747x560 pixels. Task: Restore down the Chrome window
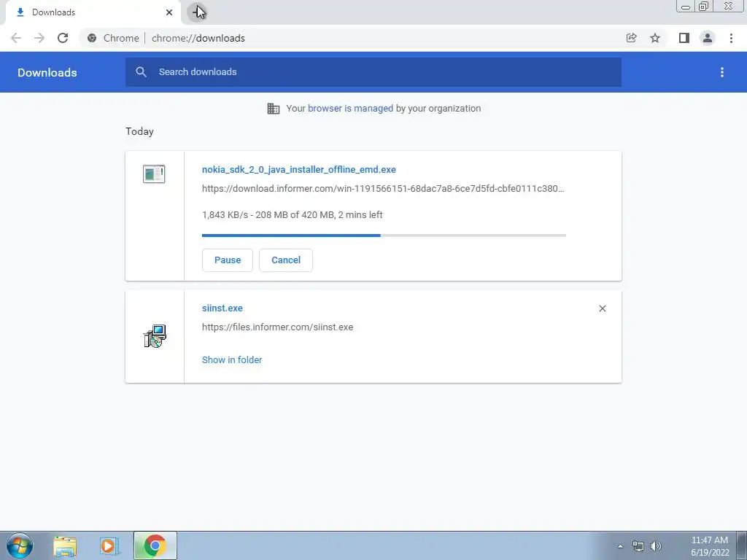703,6
